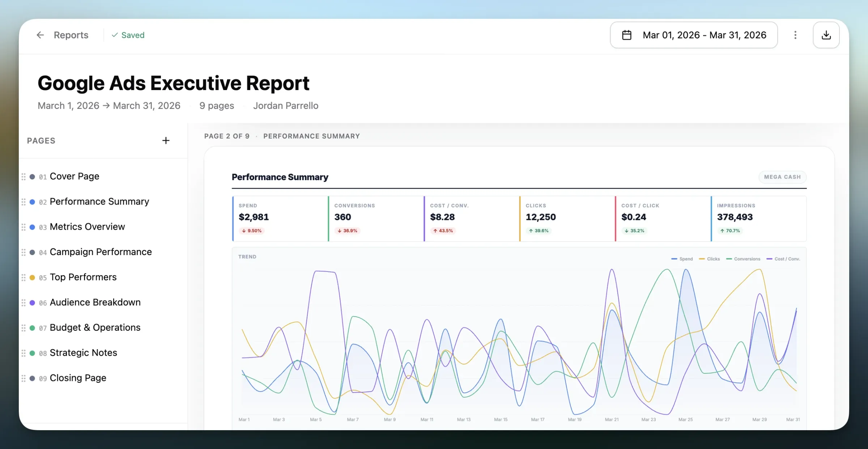Click the download report button

826,35
